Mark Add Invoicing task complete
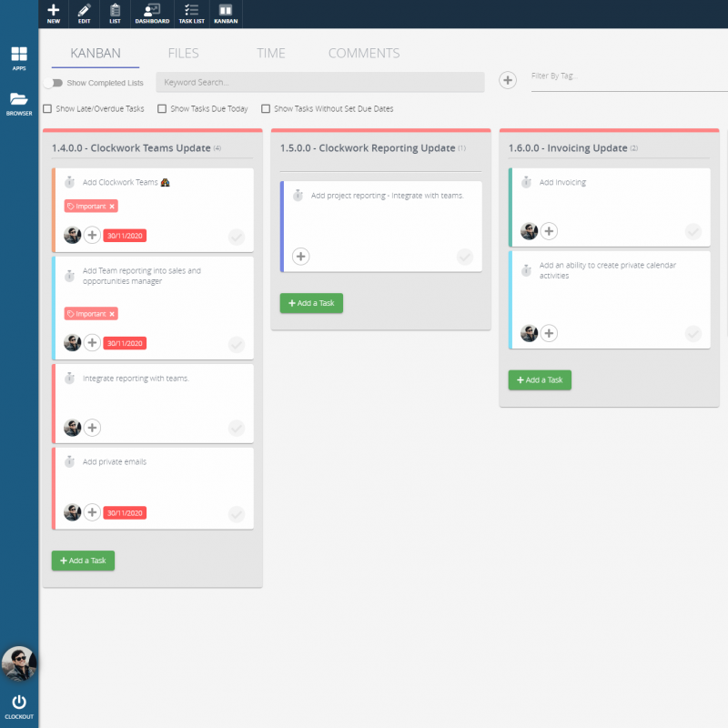Viewport: 728px width, 728px height. [693, 231]
